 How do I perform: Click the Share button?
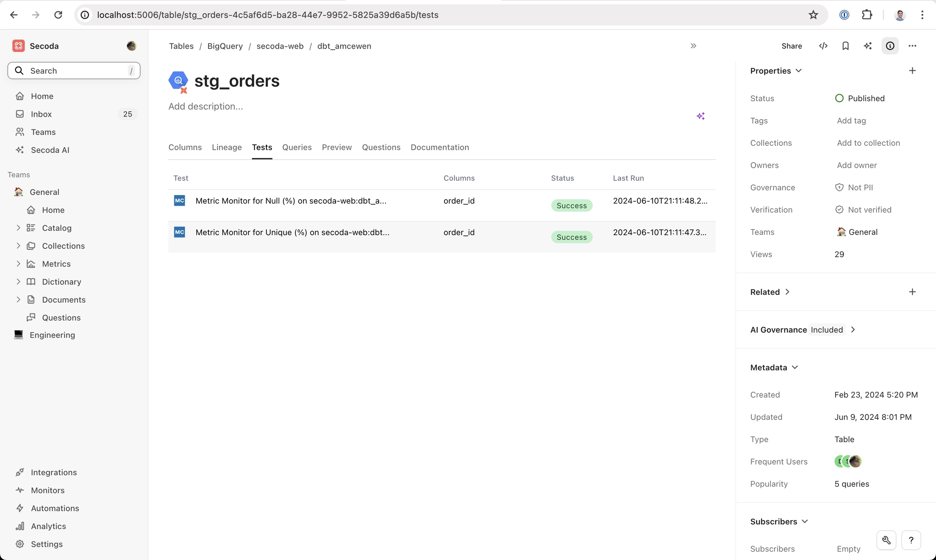(791, 46)
